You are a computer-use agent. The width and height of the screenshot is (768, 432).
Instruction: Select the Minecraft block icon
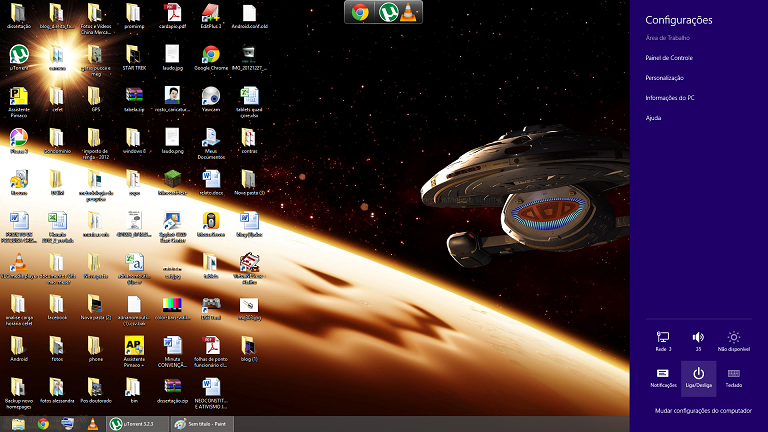click(x=172, y=183)
